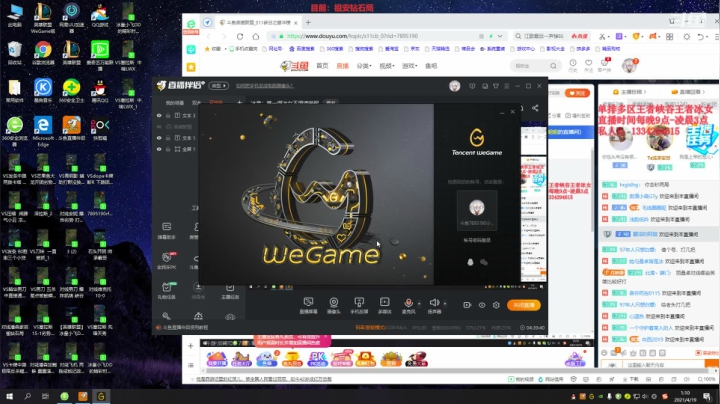720x404 pixels.
Task: Toggle lock on the 全屏 1 layer
Action: 168,149
